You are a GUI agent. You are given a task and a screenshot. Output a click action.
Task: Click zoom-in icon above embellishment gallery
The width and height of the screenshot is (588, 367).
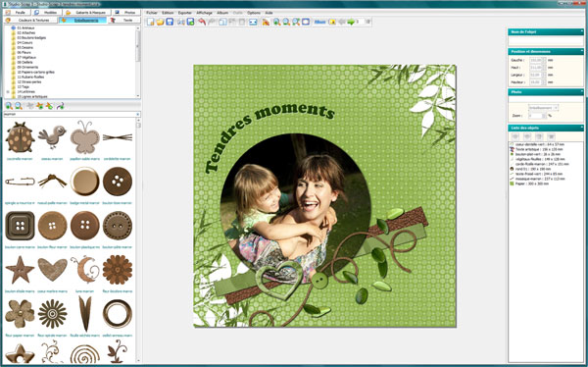(x=9, y=106)
